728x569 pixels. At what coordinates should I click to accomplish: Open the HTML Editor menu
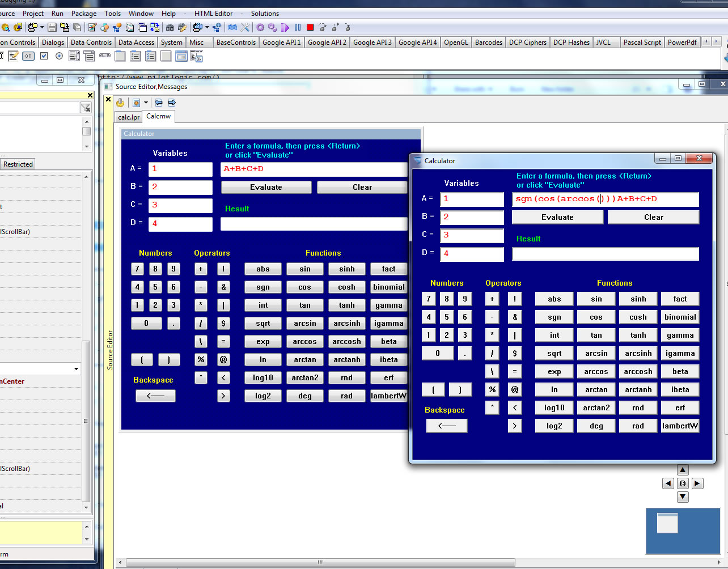pyautogui.click(x=214, y=14)
